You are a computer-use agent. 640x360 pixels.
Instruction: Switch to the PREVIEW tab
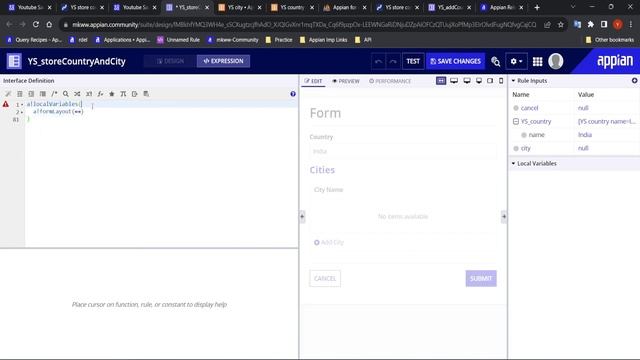pos(346,81)
